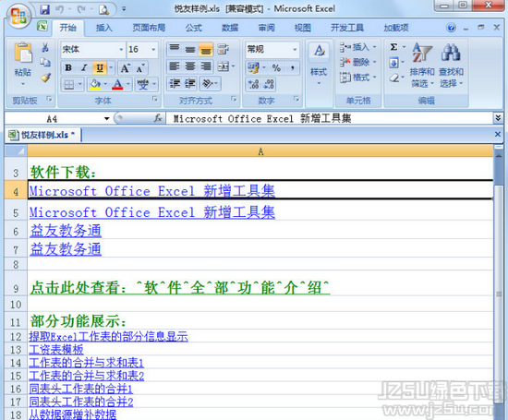Select the Format Painter brush

coord(45,78)
